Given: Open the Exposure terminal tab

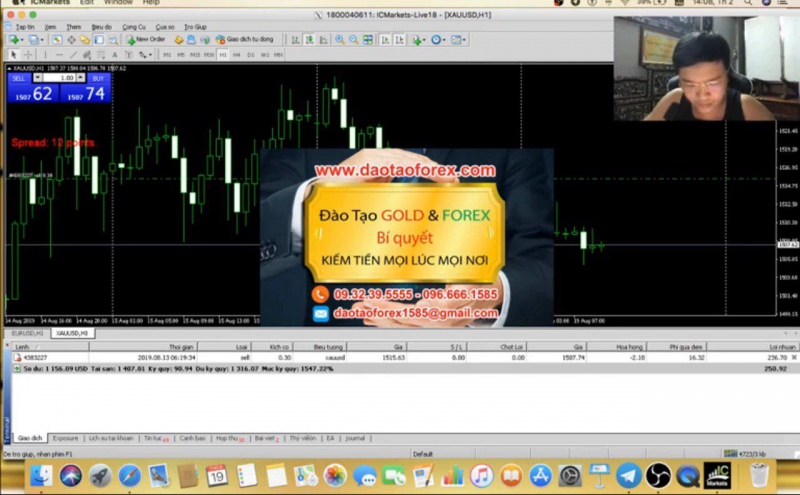Looking at the screenshot, I should [65, 438].
